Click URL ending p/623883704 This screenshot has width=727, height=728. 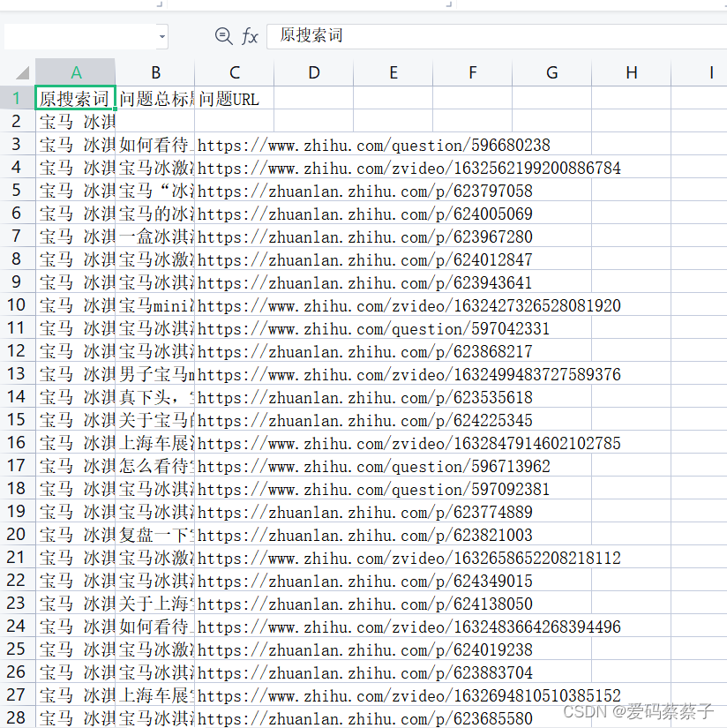(365, 672)
